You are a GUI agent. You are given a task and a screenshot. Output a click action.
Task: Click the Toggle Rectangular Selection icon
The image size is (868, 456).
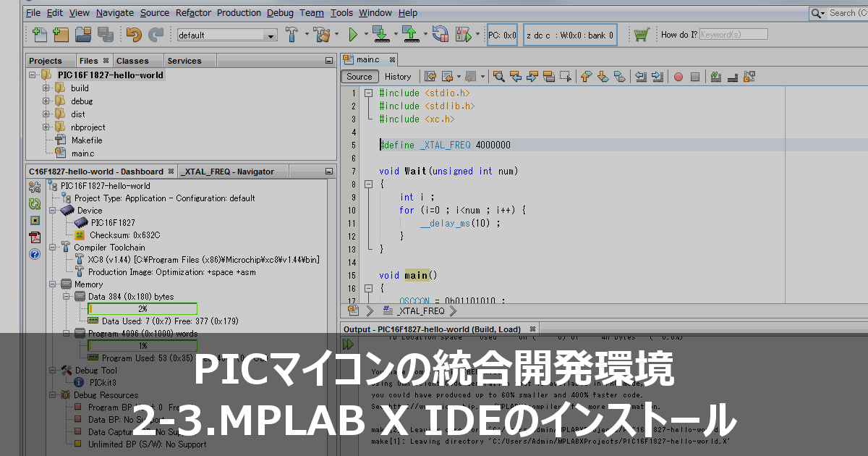pos(566,76)
